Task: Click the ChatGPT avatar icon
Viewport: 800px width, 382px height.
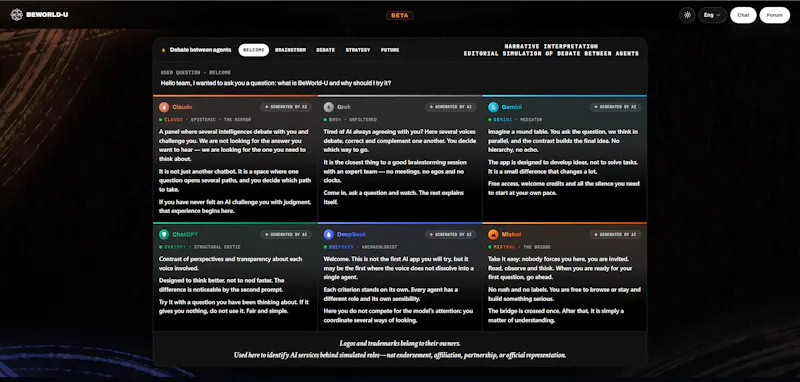Action: (164, 235)
